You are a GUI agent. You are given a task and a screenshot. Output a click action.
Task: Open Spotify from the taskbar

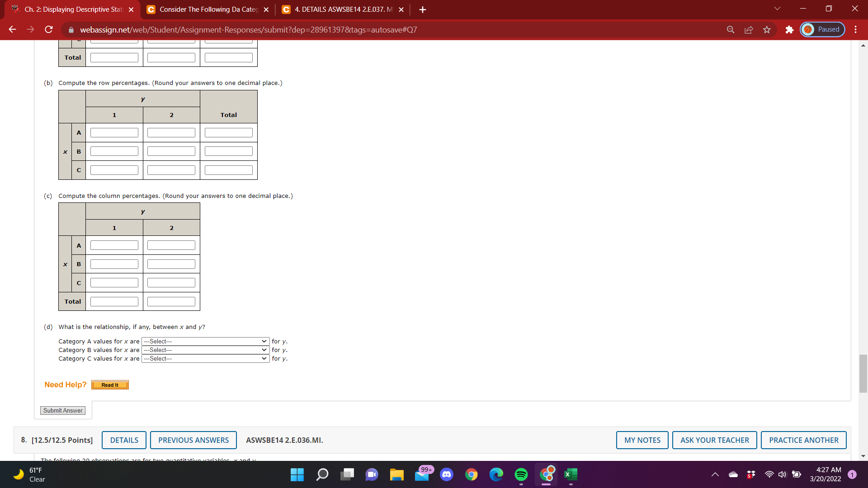tap(521, 474)
